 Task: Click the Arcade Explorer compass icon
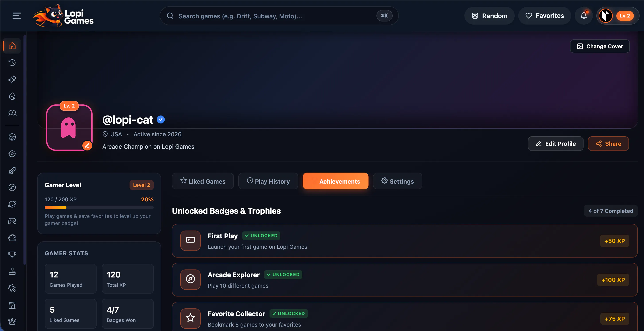pos(190,279)
